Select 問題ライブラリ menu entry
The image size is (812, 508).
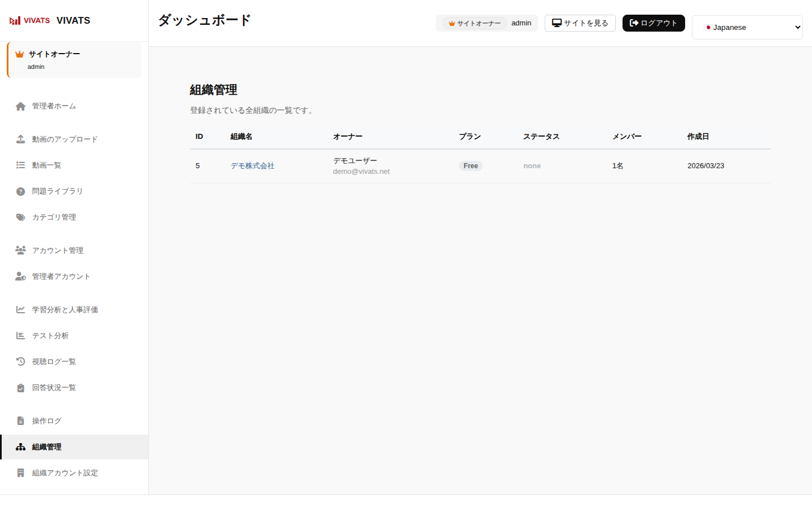pyautogui.click(x=74, y=191)
